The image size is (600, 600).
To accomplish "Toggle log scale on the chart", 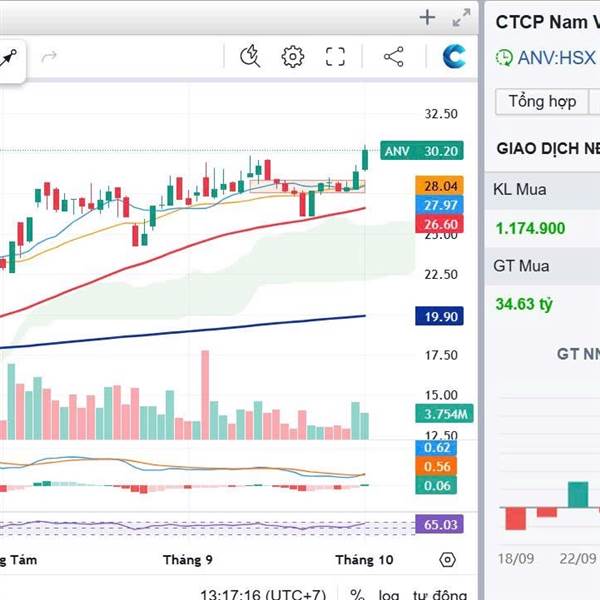I will pos(389,594).
